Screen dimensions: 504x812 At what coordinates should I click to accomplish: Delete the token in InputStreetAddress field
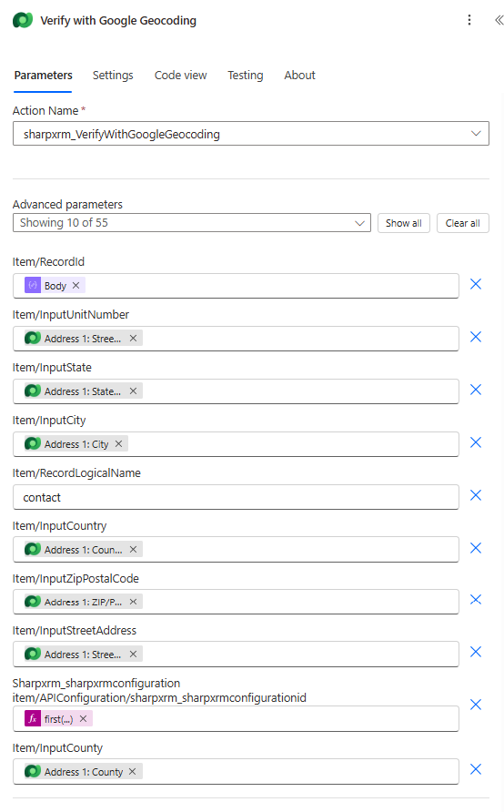(x=133, y=654)
